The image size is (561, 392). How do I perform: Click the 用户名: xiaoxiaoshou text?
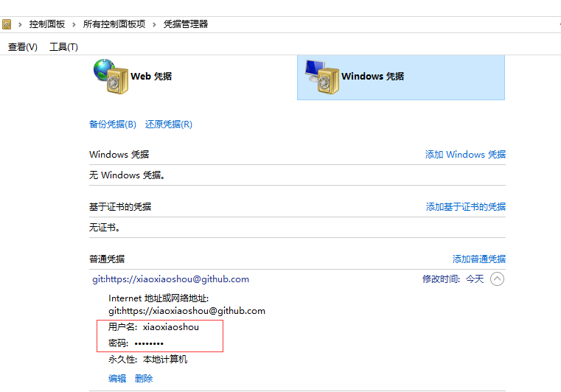click(x=153, y=327)
